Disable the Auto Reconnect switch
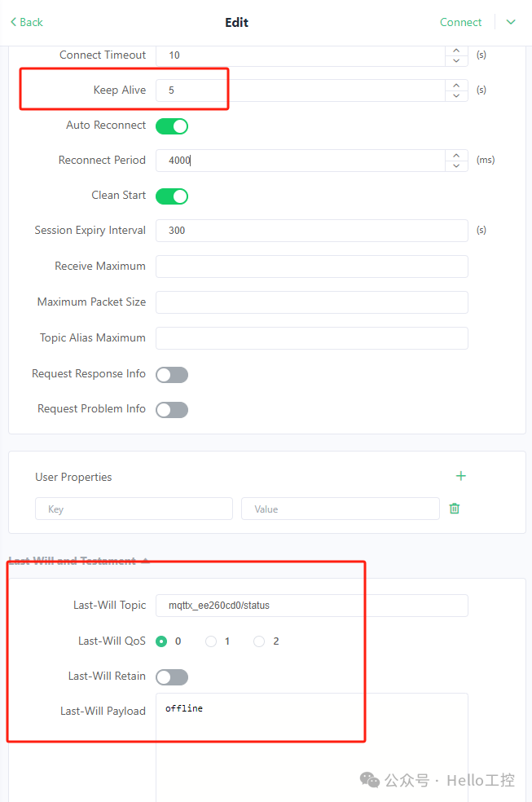Image resolution: width=532 pixels, height=802 pixels. click(172, 126)
